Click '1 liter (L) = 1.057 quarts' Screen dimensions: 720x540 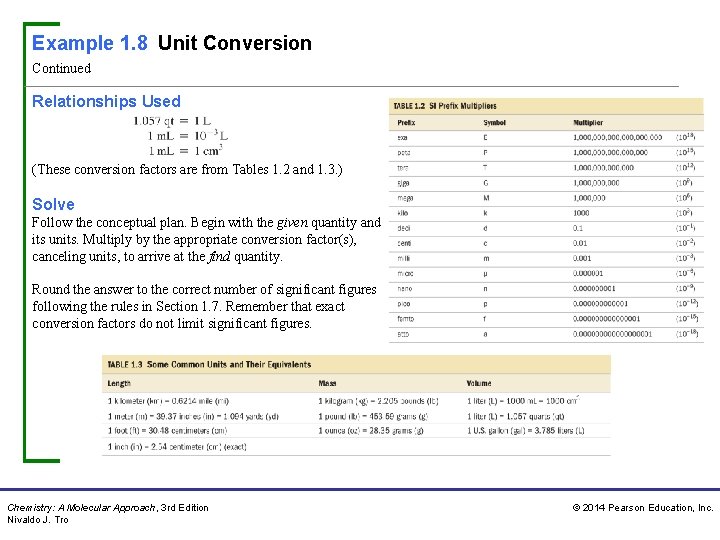click(x=515, y=416)
